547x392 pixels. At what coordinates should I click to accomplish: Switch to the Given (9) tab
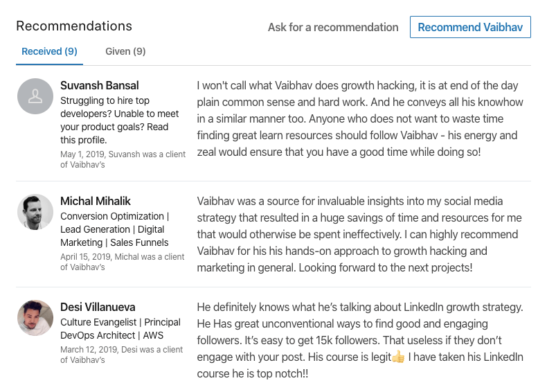[125, 51]
